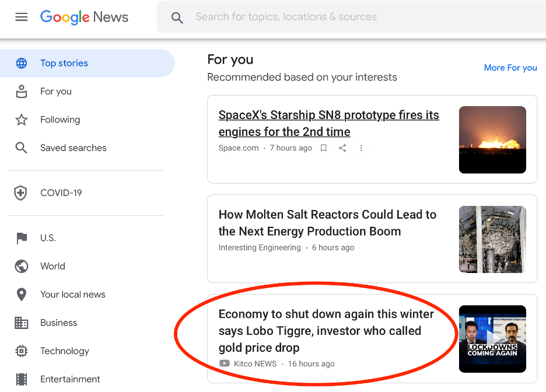Viewport: 546px width, 392px height.
Task: Save the SpaceX story with bookmark icon
Action: [x=324, y=148]
